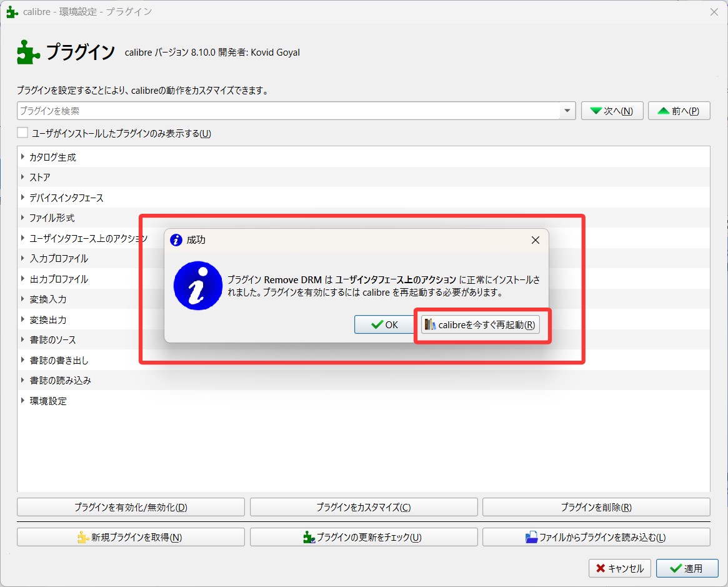Screen dimensions: 728x587
Task: Click the 適用 apply button
Action: click(x=687, y=568)
